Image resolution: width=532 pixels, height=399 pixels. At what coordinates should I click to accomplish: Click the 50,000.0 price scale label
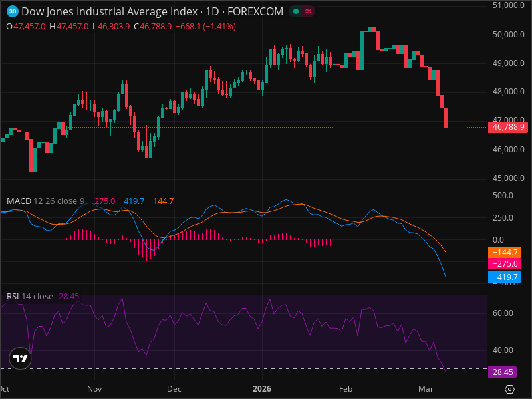(x=508, y=35)
